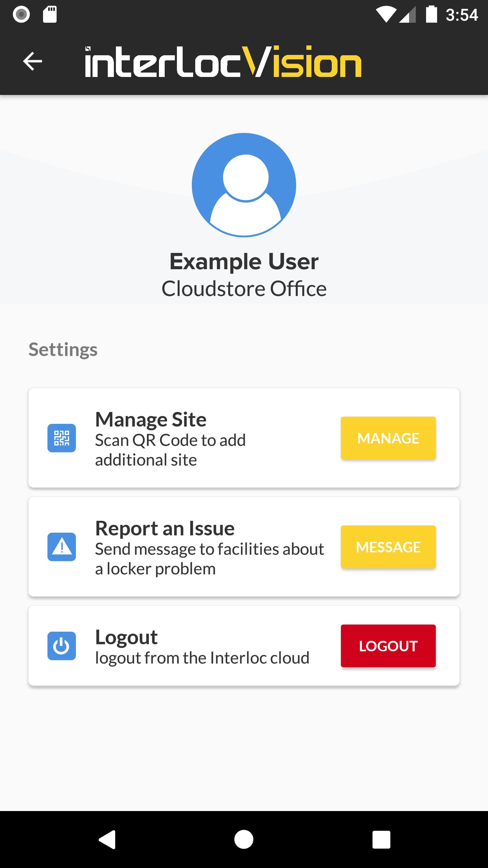Image resolution: width=488 pixels, height=868 pixels.
Task: Tap the 'Settings' section heading
Action: [x=63, y=350]
